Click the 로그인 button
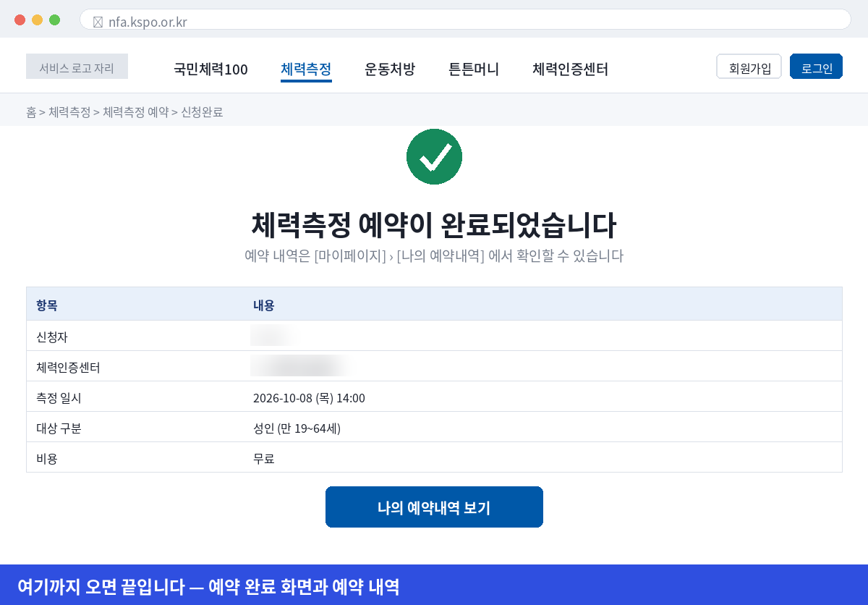868x605 pixels. [x=817, y=67]
